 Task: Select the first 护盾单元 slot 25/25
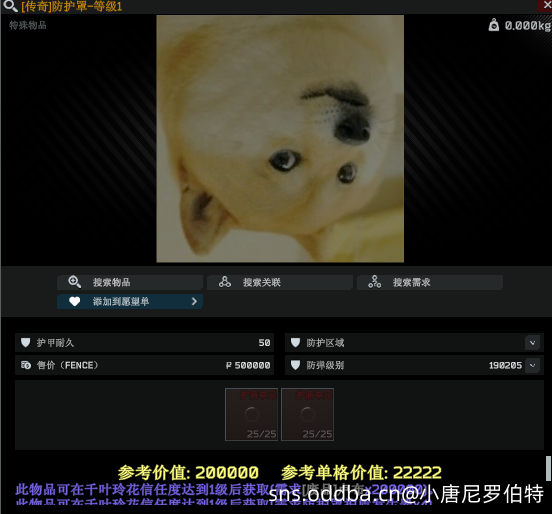pos(251,414)
